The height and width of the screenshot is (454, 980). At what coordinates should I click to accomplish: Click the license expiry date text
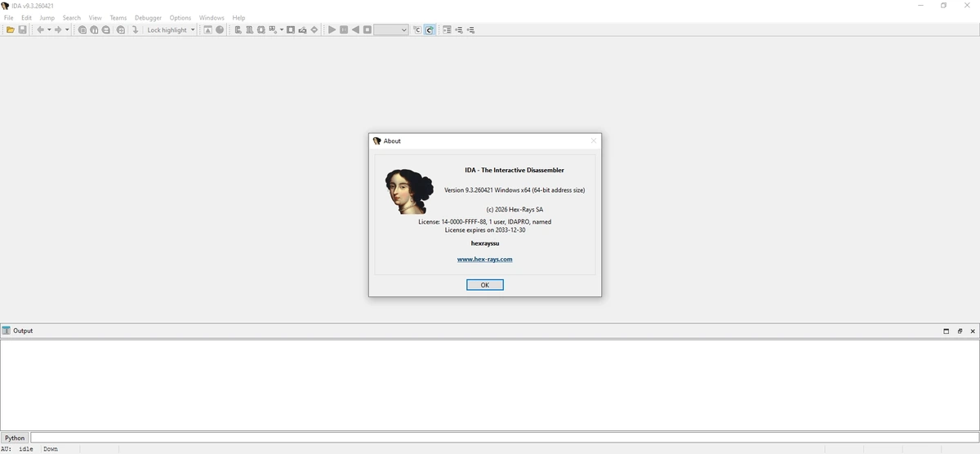click(485, 230)
